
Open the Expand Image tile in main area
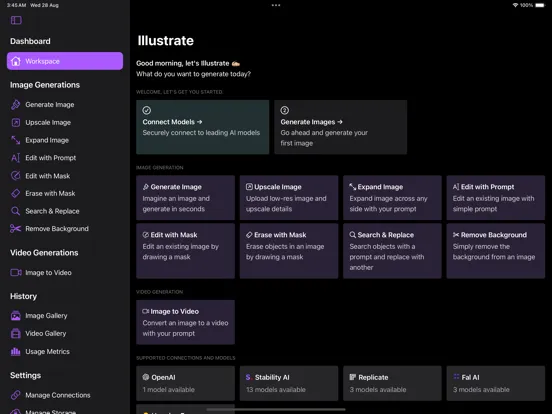tap(392, 198)
